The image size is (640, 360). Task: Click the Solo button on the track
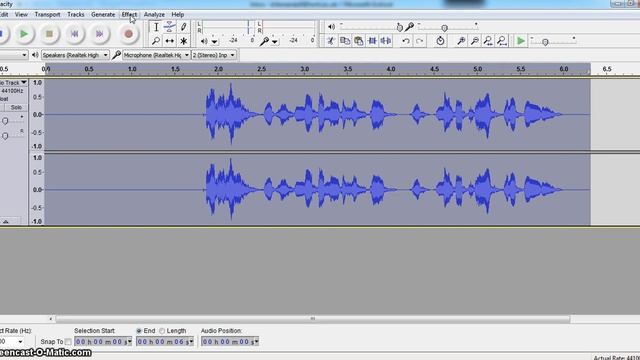pyautogui.click(x=16, y=107)
